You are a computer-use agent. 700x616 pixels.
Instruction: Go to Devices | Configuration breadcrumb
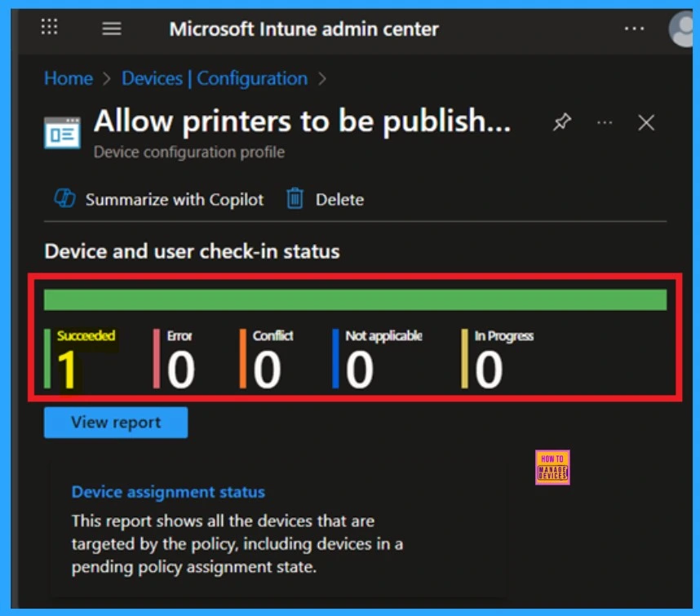tap(215, 78)
